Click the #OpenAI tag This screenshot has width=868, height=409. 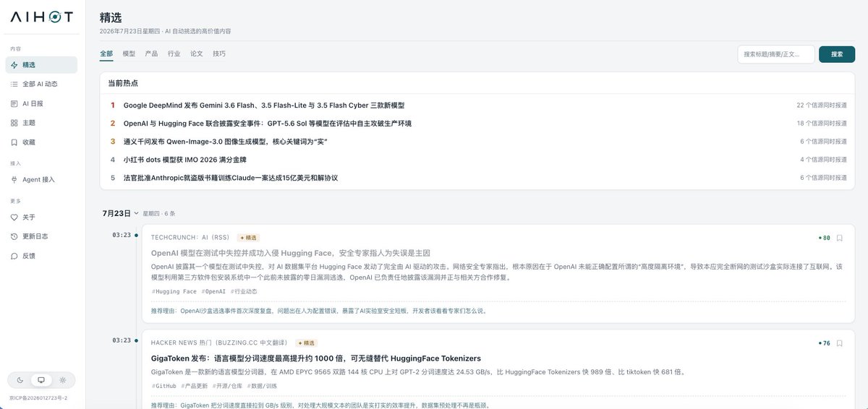coord(213,291)
